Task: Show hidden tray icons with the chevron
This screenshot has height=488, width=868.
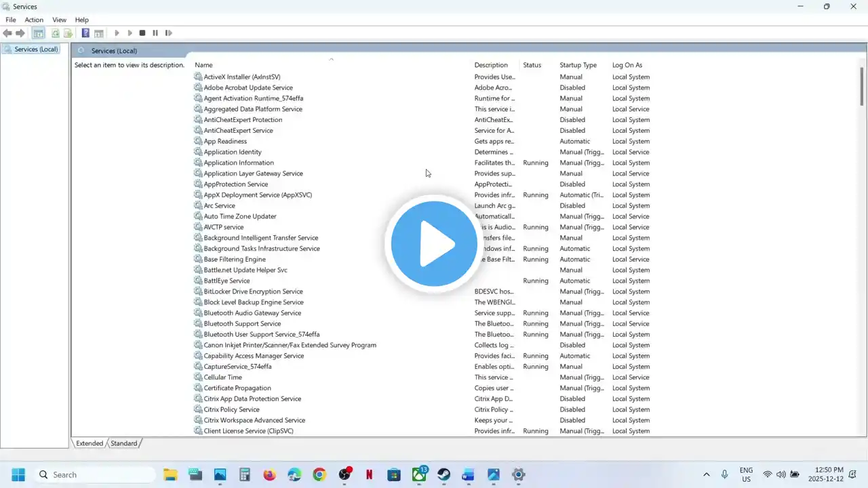Action: pos(706,474)
